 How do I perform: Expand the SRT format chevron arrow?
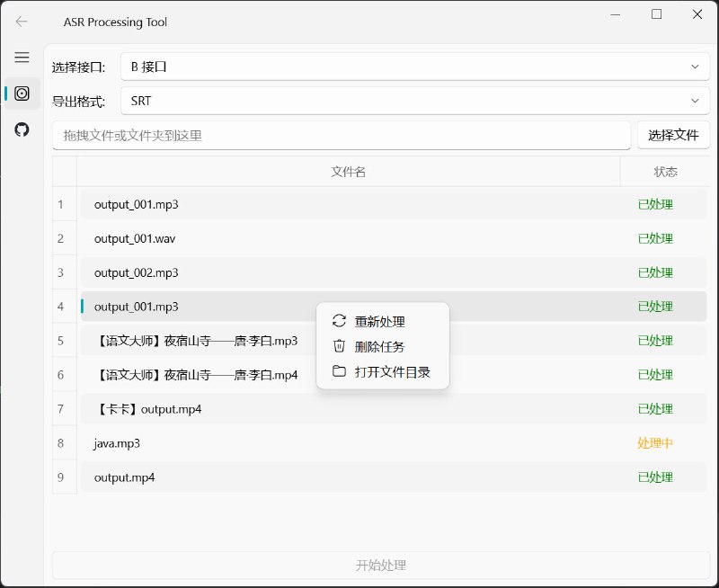695,101
